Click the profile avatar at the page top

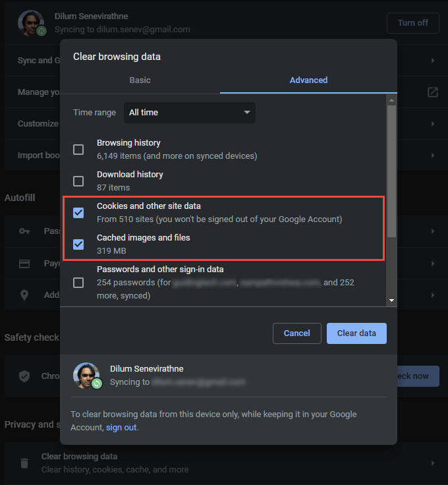click(30, 22)
